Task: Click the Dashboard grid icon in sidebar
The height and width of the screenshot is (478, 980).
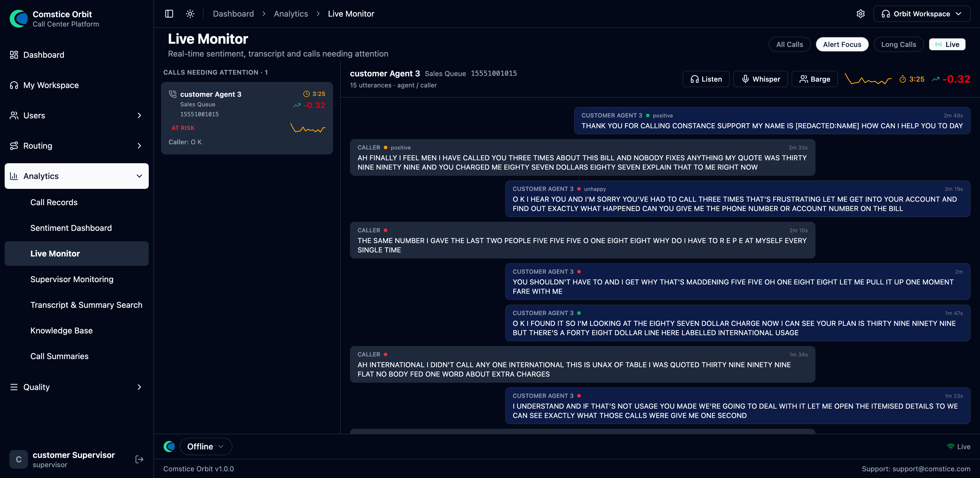Action: pyautogui.click(x=14, y=55)
